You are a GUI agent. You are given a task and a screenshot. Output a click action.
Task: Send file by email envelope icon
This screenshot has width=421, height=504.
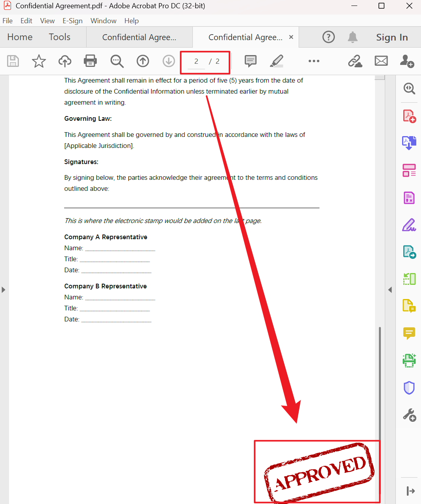click(x=381, y=61)
